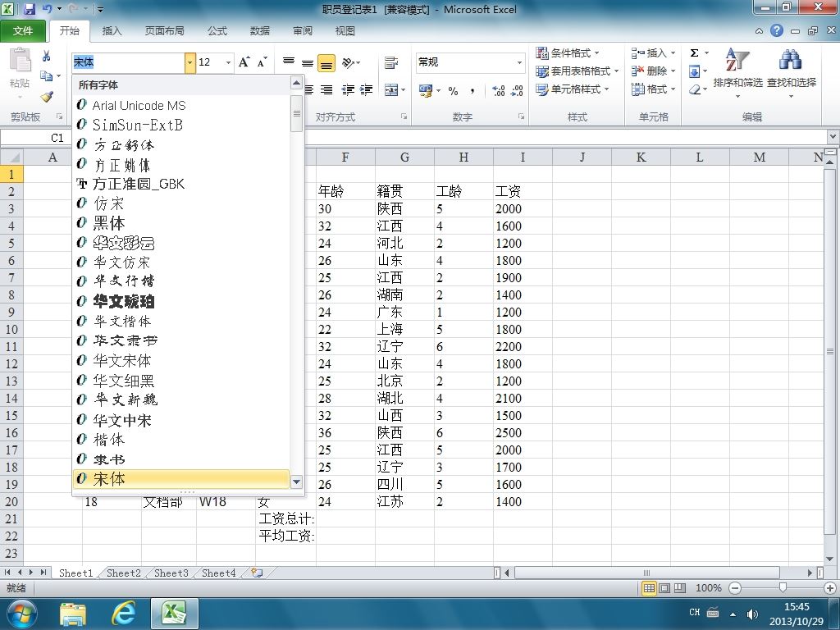The image size is (840, 630).
Task: Choose 楷体 font from list
Action: (181, 440)
